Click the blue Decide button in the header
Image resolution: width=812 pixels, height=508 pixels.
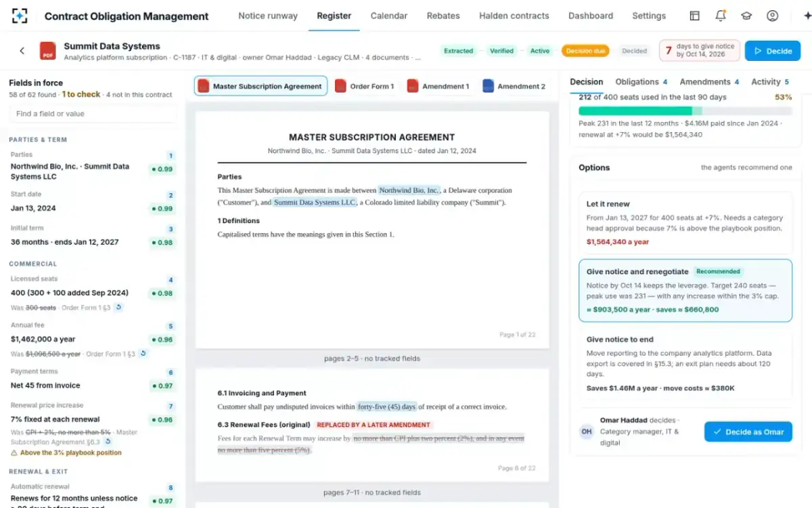click(773, 51)
